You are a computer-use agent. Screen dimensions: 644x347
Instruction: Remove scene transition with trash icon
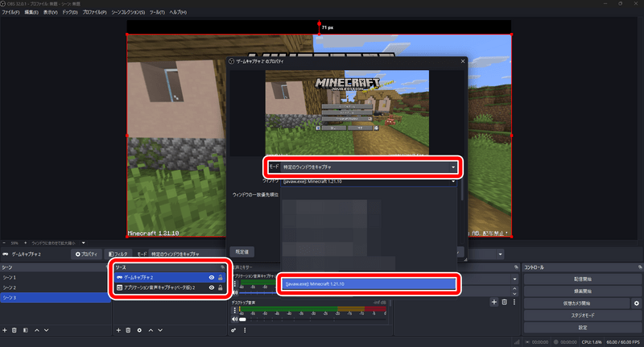[505, 302]
